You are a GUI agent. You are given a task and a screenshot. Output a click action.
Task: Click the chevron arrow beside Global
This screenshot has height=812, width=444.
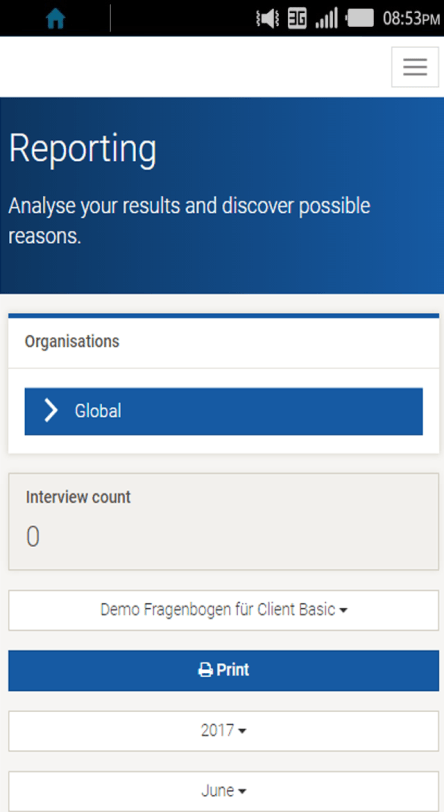click(51, 411)
